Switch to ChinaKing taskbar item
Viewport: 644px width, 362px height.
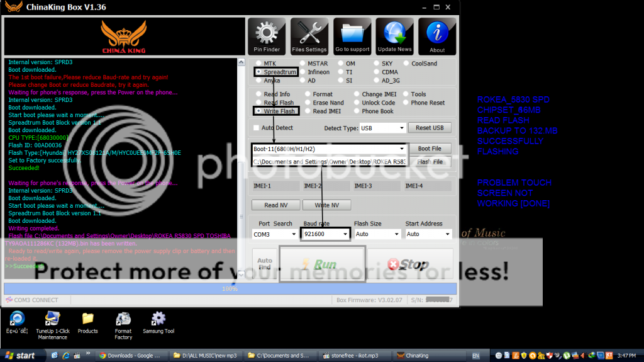(429, 356)
